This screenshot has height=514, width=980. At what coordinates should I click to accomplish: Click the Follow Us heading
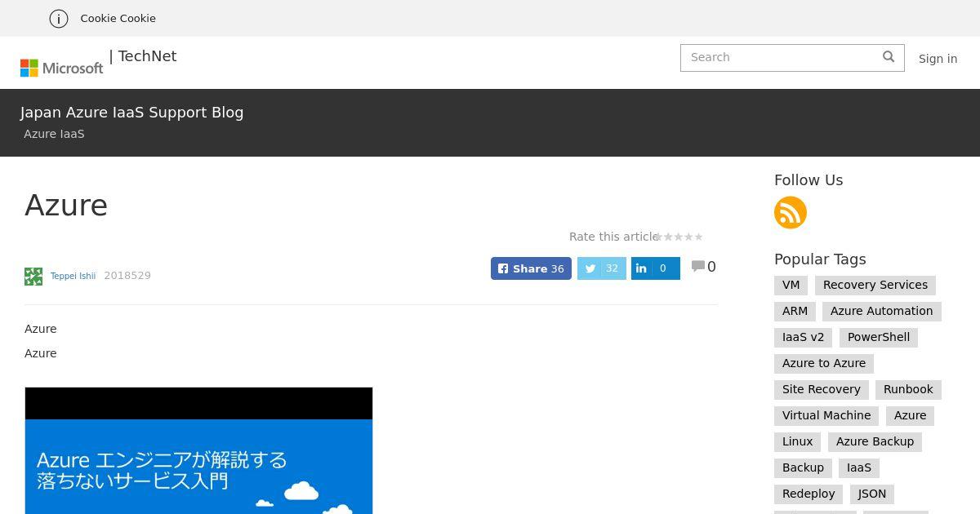[808, 180]
